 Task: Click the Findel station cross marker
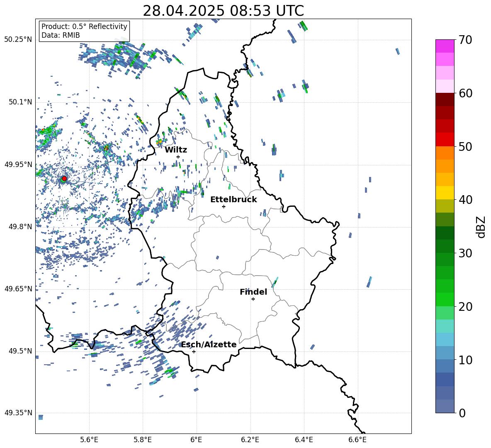pyautogui.click(x=253, y=299)
